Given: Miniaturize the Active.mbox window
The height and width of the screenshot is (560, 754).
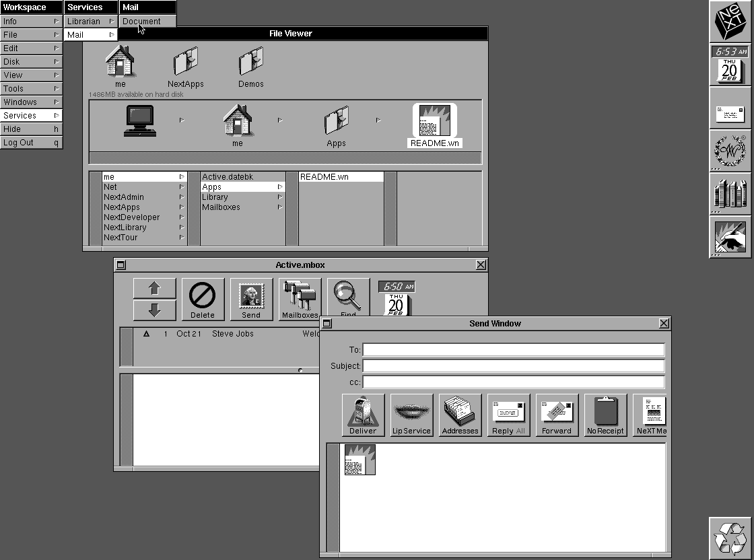Looking at the screenshot, I should (121, 265).
